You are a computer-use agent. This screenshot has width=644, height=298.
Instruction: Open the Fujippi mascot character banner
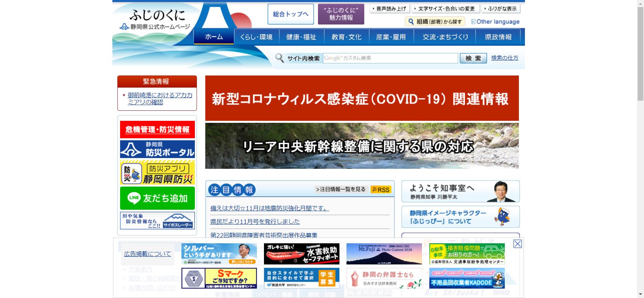[460, 217]
